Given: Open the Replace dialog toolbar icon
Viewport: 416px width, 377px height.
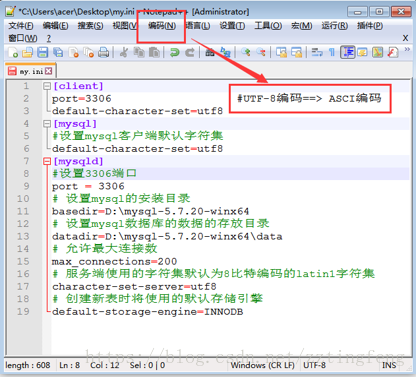Looking at the screenshot, I should 225,52.
